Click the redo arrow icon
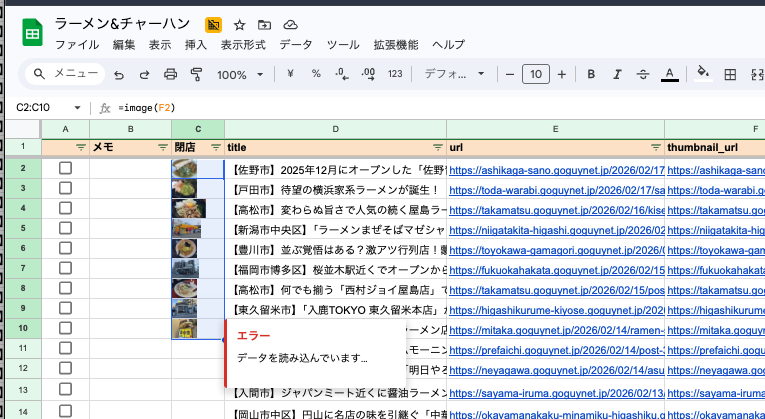The height and width of the screenshot is (419, 765). pyautogui.click(x=144, y=74)
